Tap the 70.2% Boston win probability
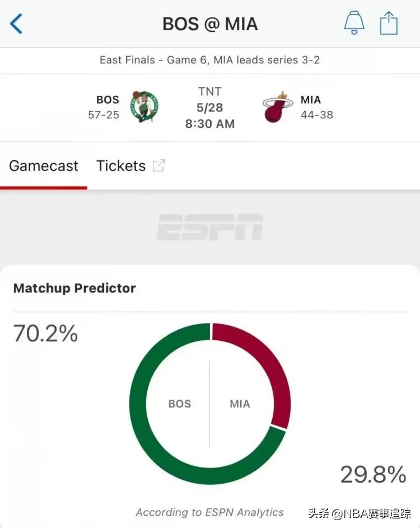The image size is (420, 528). coord(45,334)
